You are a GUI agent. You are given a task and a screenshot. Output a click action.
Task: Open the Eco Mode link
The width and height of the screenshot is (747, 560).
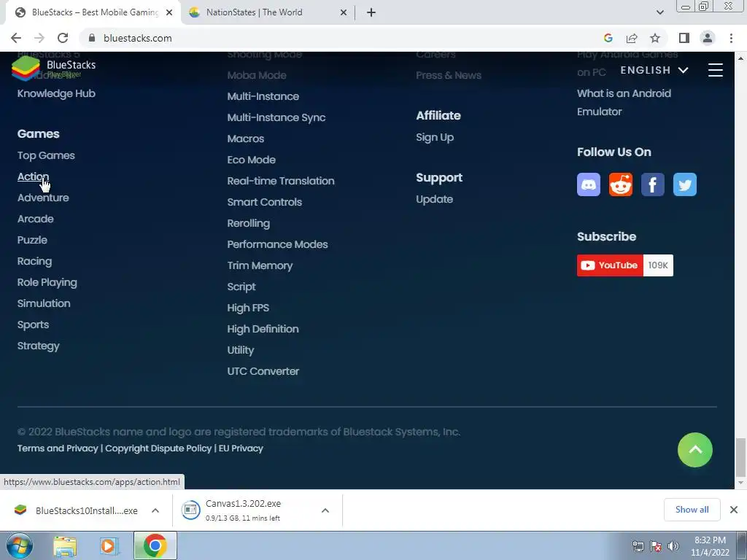point(252,160)
